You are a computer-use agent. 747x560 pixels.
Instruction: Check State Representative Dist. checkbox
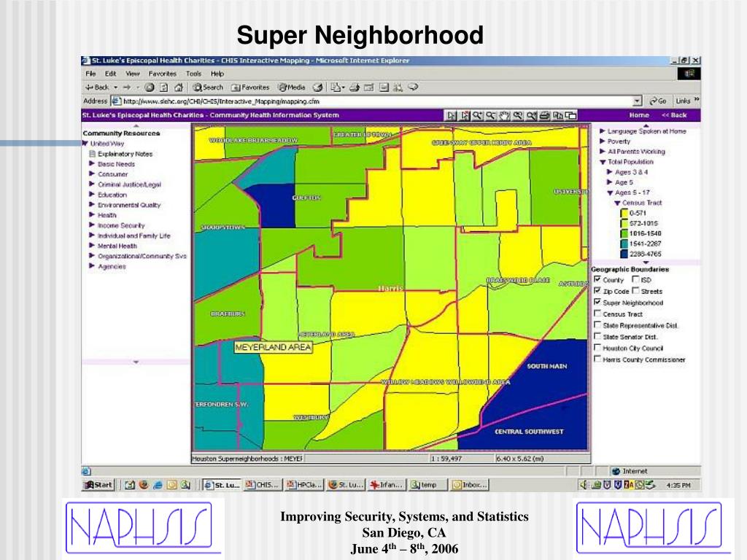pos(597,324)
